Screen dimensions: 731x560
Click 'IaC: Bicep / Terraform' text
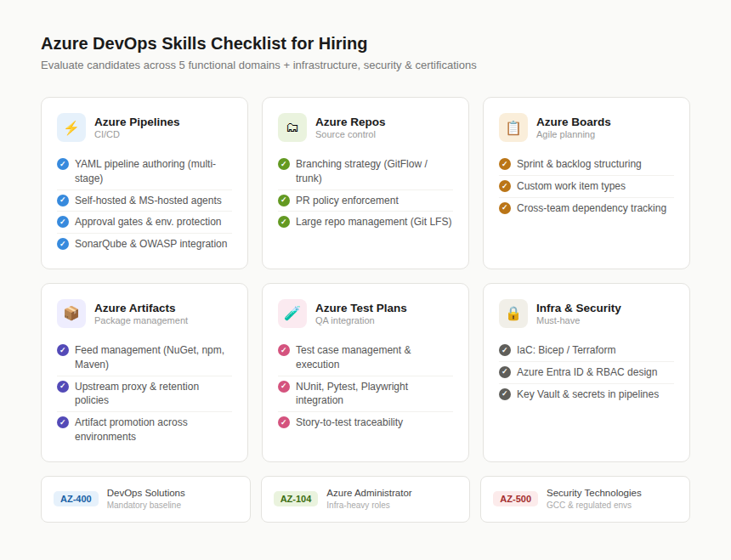click(566, 350)
